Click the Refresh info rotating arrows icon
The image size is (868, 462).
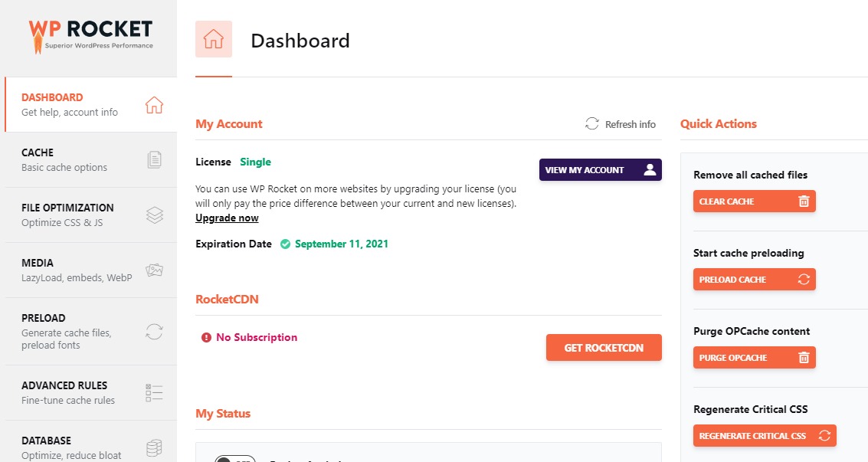click(591, 124)
